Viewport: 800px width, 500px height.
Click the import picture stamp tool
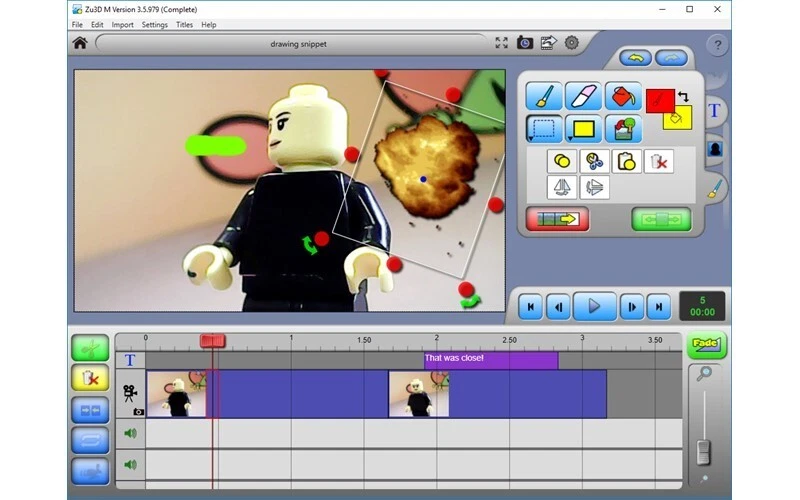point(623,129)
